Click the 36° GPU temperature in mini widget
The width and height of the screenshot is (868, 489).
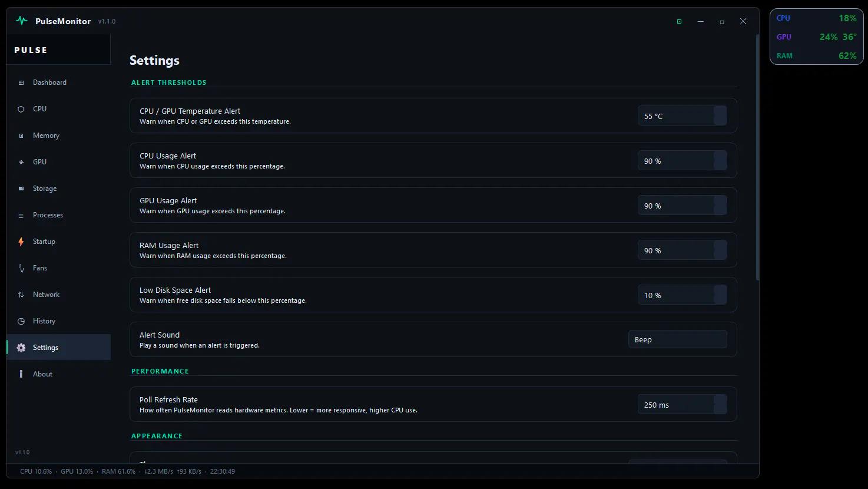[850, 37]
